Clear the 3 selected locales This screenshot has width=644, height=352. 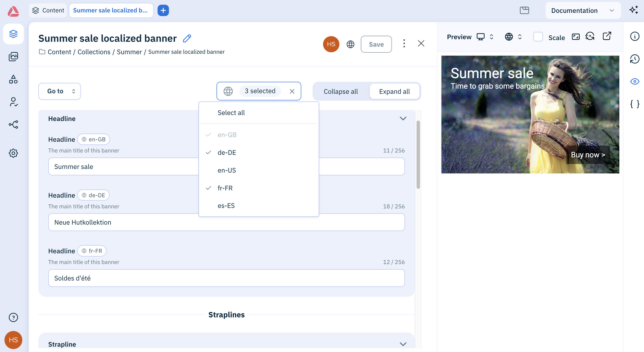click(292, 91)
